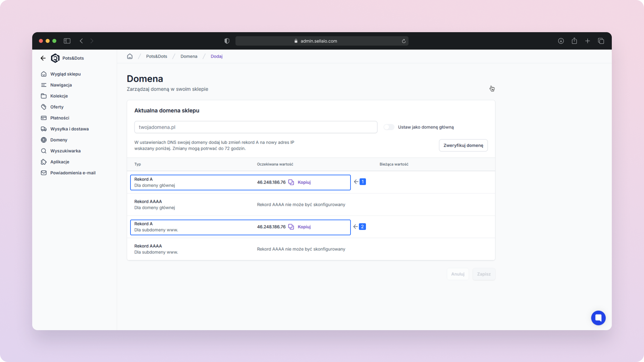This screenshot has width=644, height=362.
Task: Open Powiadomienia e-mail in sidebar
Action: pos(73,173)
